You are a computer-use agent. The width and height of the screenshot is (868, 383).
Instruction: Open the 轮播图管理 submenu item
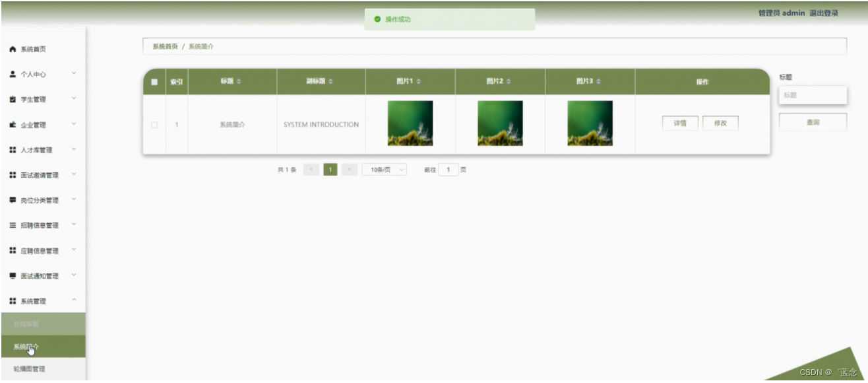[43, 368]
